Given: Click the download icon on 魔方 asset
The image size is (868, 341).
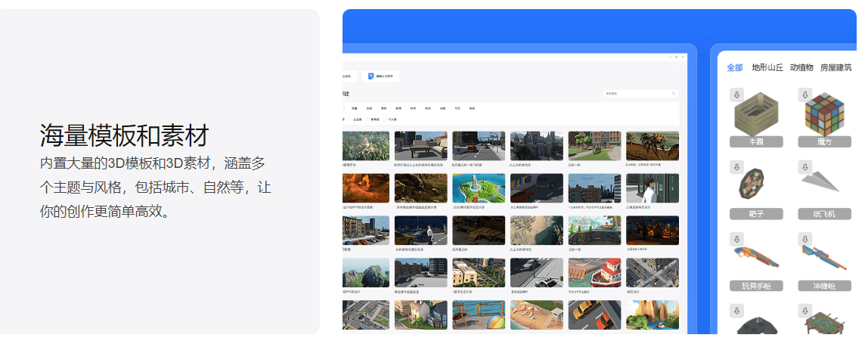Looking at the screenshot, I should [x=804, y=95].
